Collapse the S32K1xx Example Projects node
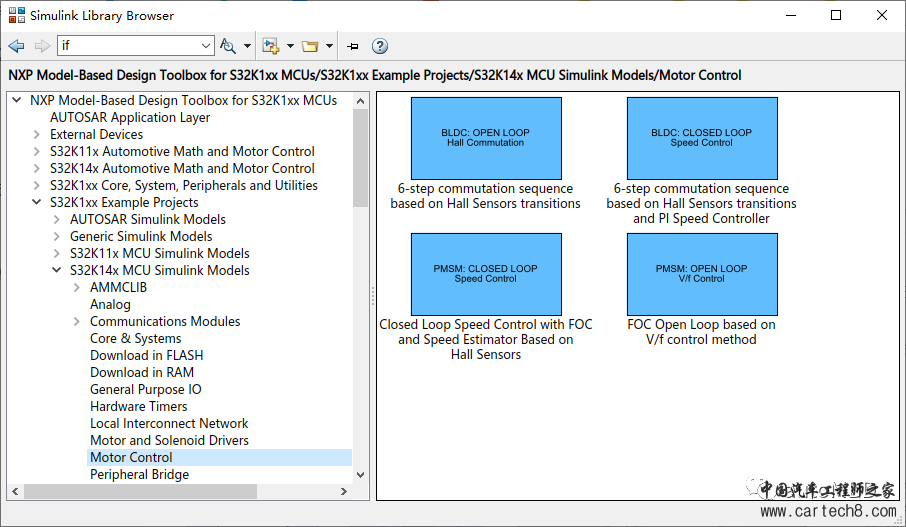 37,202
